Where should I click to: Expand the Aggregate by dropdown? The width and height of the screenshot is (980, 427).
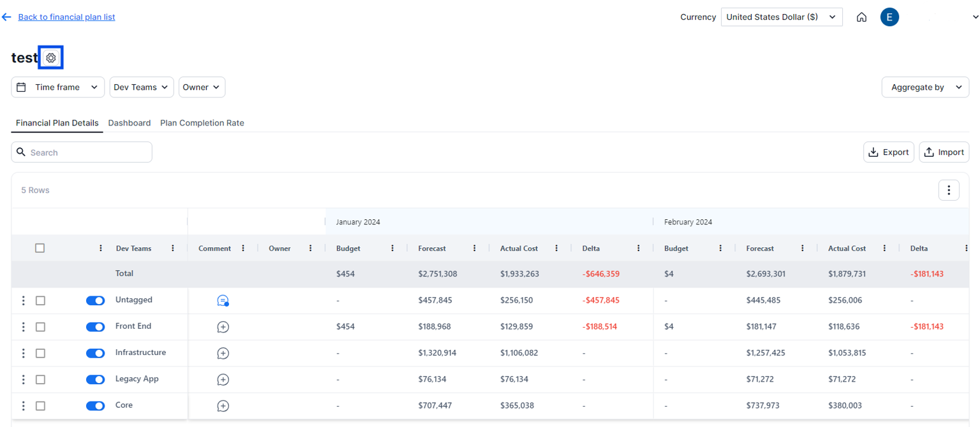[925, 87]
